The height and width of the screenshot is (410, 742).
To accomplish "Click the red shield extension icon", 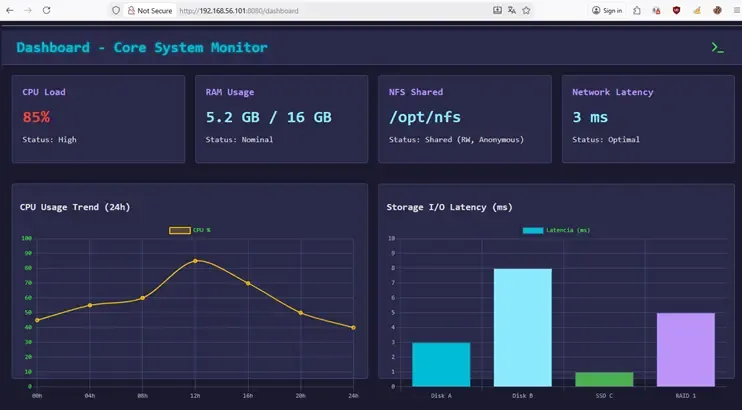I will [676, 10].
